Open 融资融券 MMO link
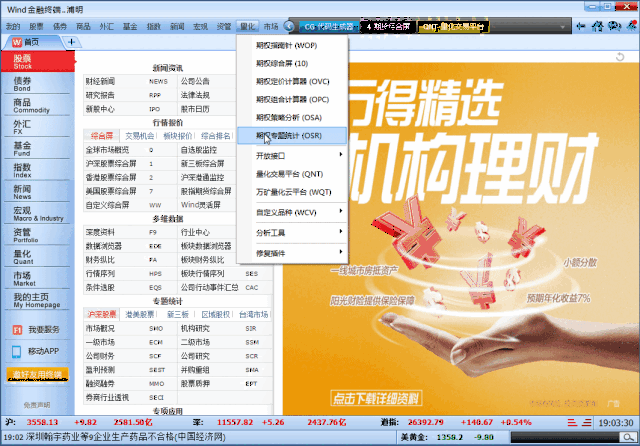The height and width of the screenshot is (446, 640). tap(130, 384)
